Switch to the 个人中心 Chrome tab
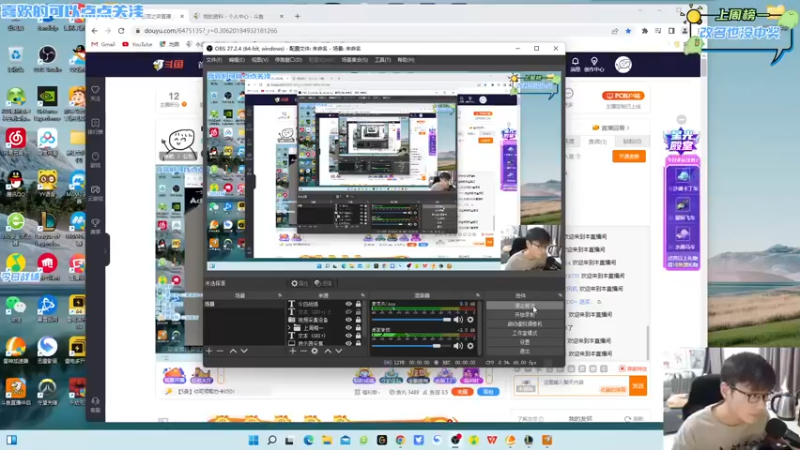Image resolution: width=800 pixels, height=450 pixels. click(239, 16)
